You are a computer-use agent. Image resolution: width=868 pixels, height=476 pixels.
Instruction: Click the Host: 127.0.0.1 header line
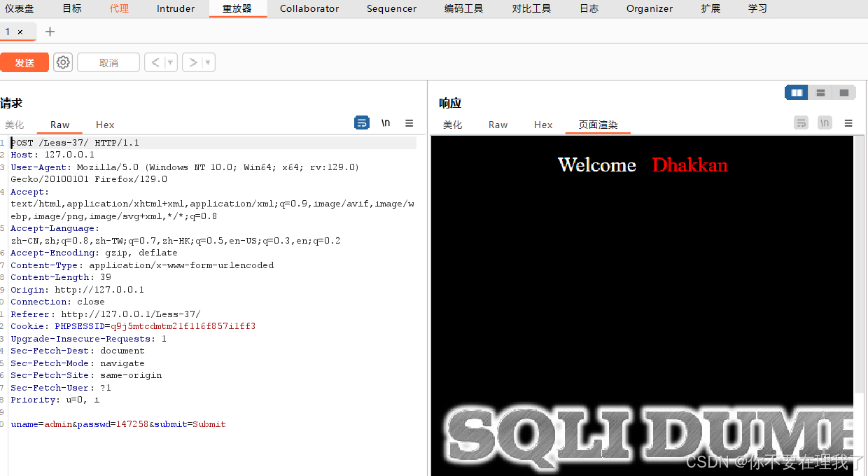[52, 155]
